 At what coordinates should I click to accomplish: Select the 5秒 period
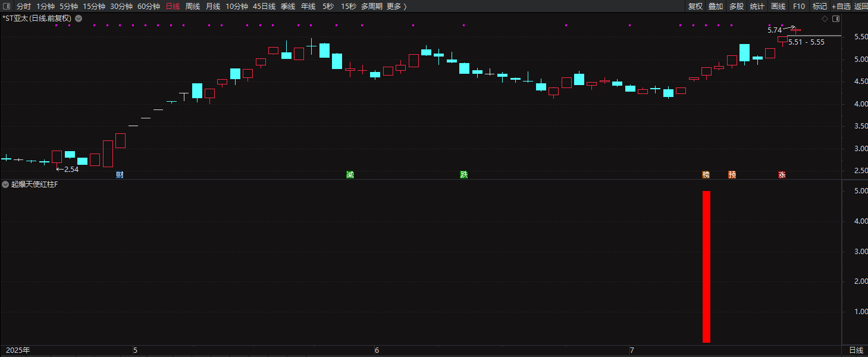pos(328,6)
